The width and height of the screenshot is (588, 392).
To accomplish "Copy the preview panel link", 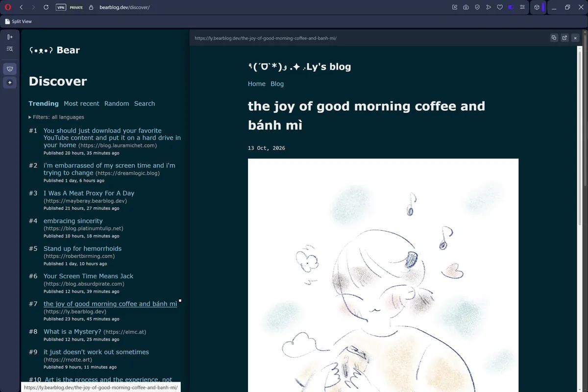I will point(554,38).
